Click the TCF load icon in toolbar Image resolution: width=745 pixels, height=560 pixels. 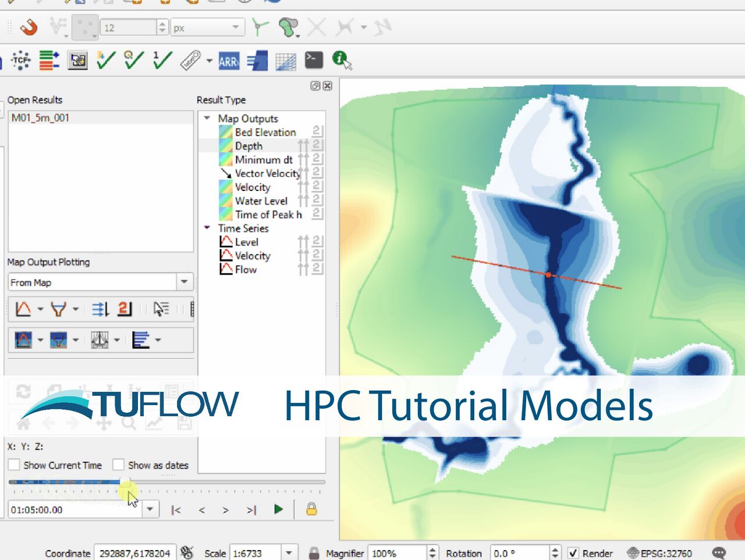click(21, 60)
